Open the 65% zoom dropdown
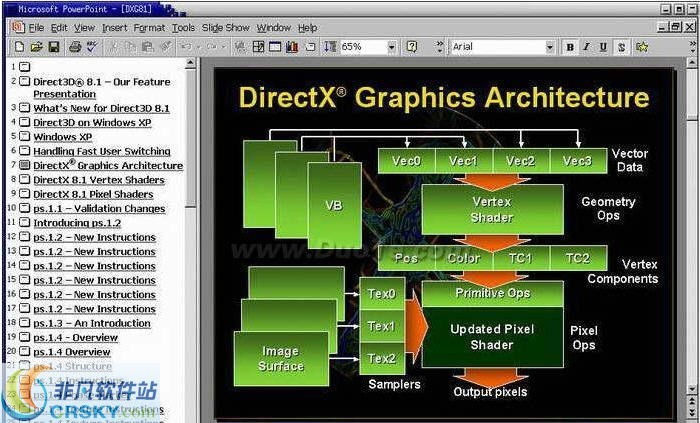Image resolution: width=700 pixels, height=423 pixels. click(x=391, y=47)
